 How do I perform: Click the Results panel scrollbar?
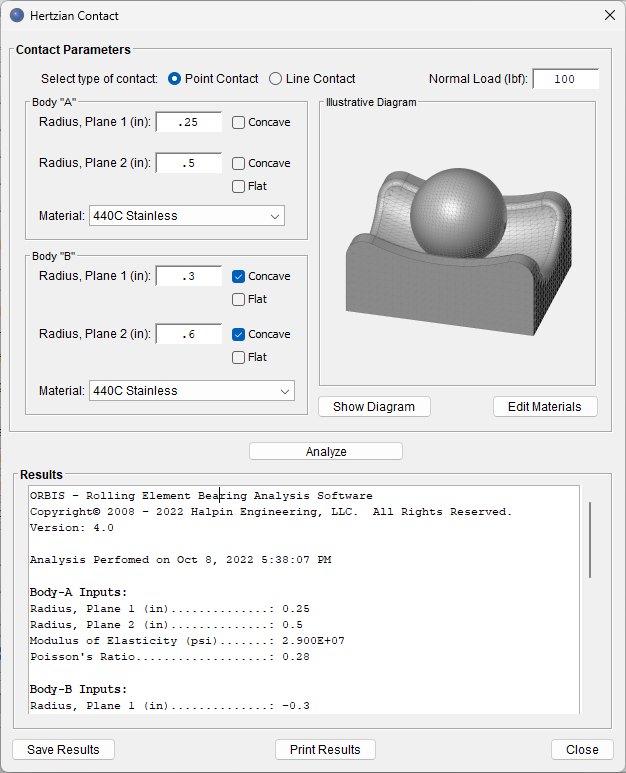click(x=589, y=540)
